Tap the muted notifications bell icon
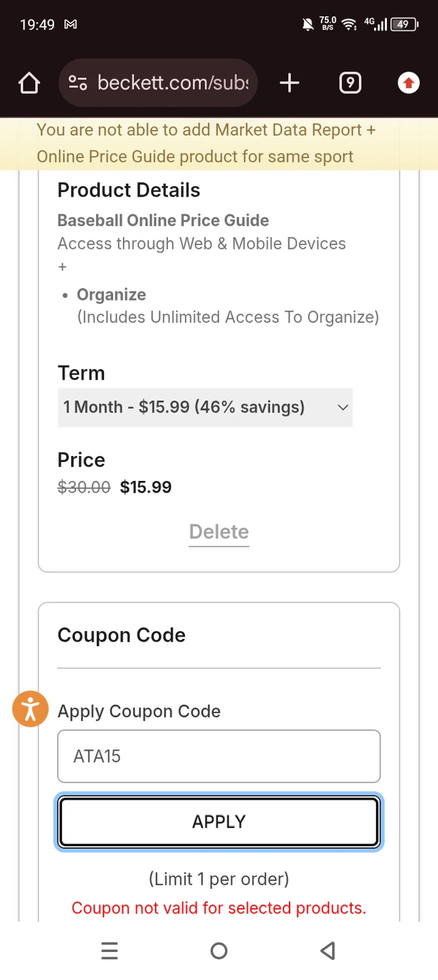 click(x=307, y=24)
